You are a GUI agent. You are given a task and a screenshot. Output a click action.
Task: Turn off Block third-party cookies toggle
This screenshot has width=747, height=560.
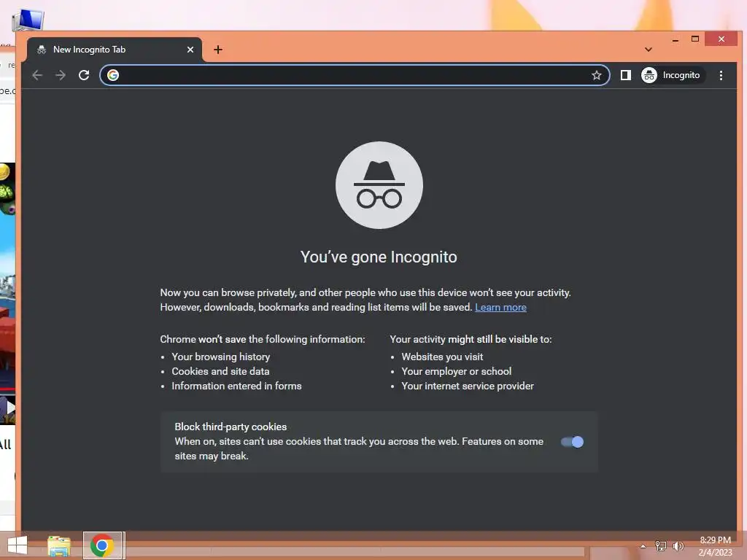click(x=572, y=442)
